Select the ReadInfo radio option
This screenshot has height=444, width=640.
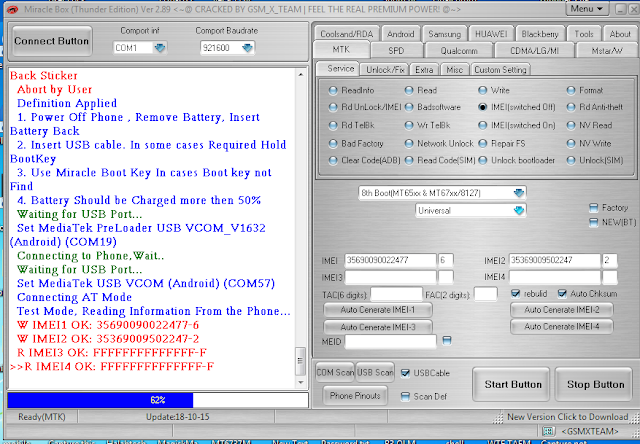coord(333,90)
